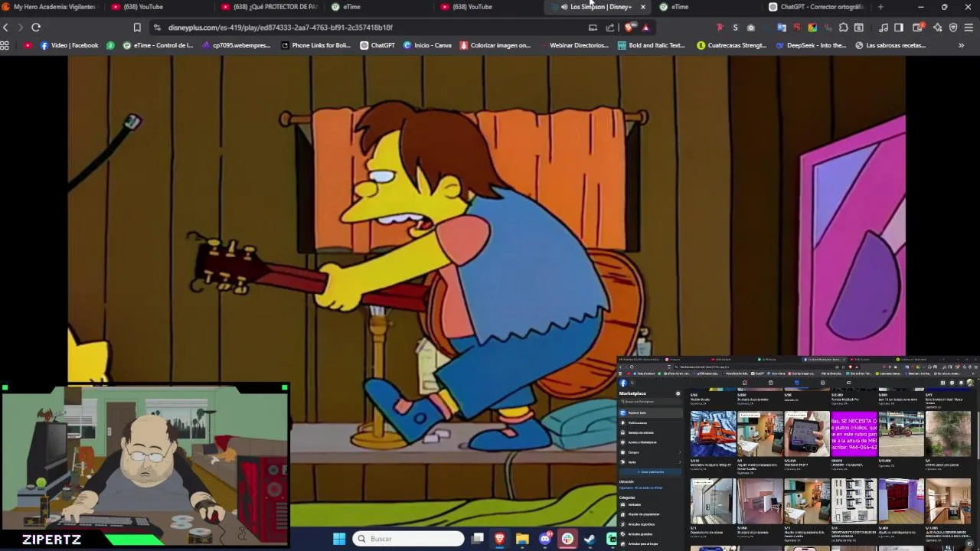Click the Brave Rewards triangle icon
Screen dimensions: 980x551
[x=645, y=28]
